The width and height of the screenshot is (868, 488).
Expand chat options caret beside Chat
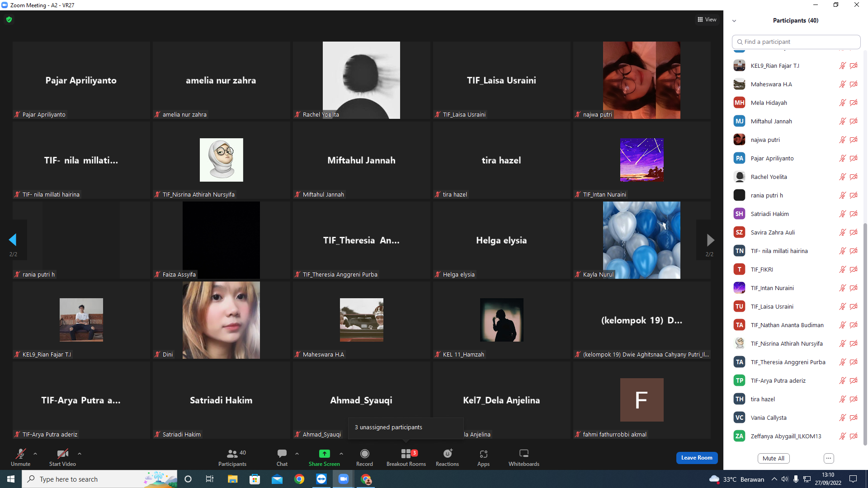coord(297,454)
